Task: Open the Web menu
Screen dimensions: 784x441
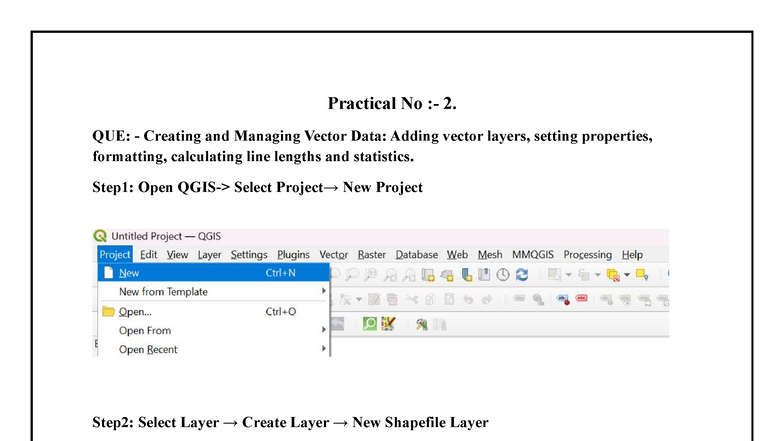Action: (457, 254)
